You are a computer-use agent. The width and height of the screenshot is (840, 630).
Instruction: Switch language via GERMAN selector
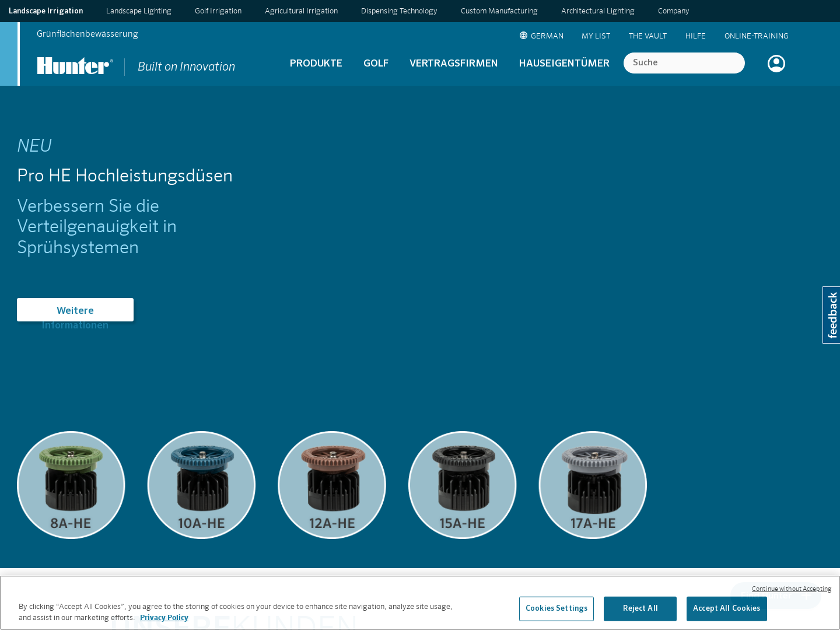coord(547,36)
